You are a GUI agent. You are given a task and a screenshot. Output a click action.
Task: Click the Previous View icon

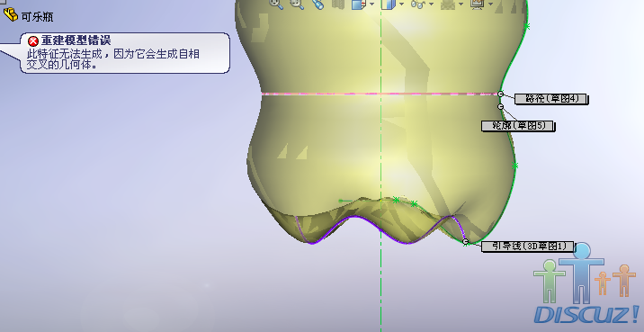point(318,4)
